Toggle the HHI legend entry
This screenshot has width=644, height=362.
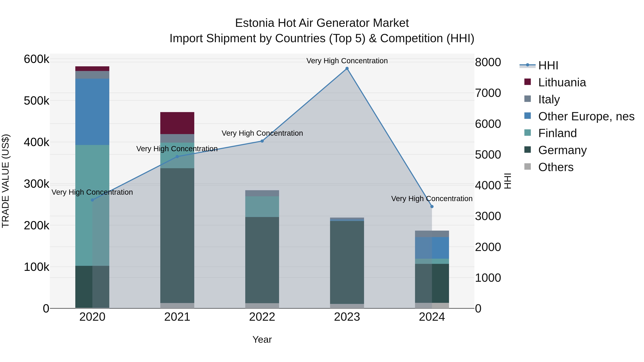click(539, 65)
